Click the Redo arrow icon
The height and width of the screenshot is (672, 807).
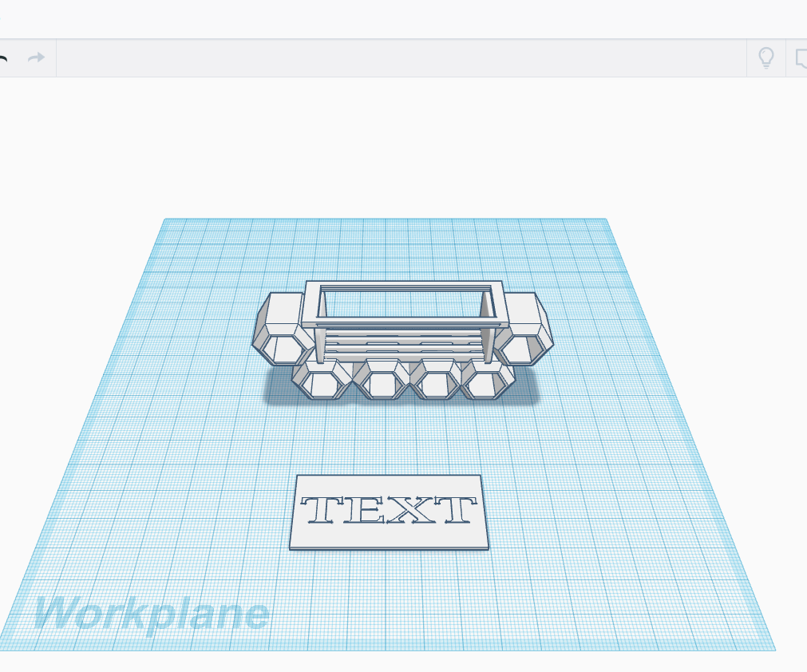point(35,57)
